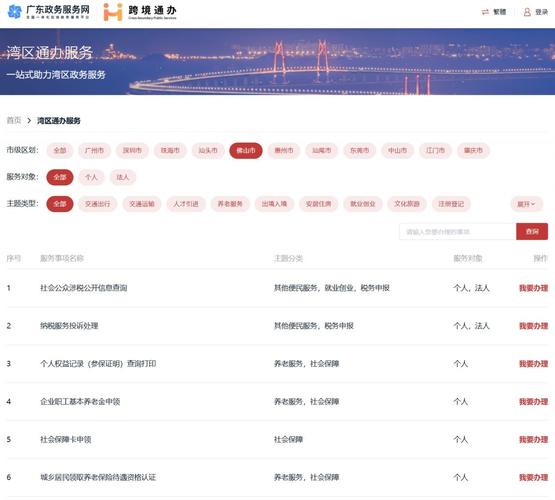
Task: Filter by 惠州市
Action: click(x=284, y=150)
